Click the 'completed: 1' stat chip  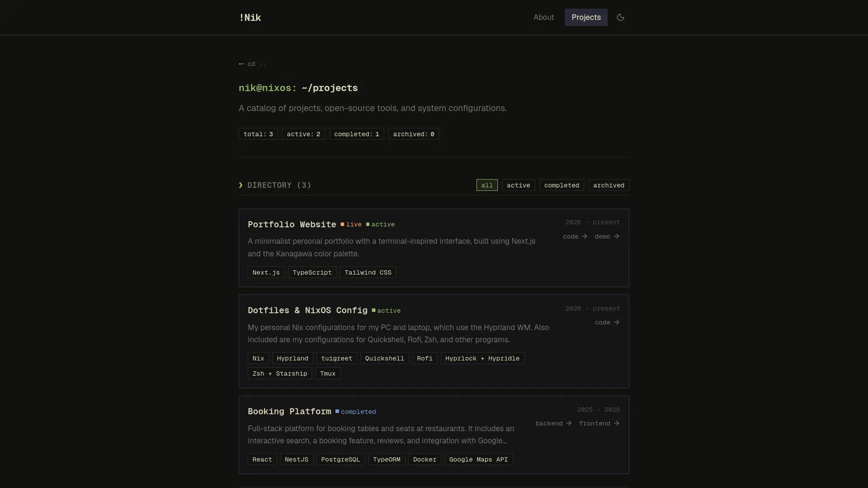click(356, 134)
